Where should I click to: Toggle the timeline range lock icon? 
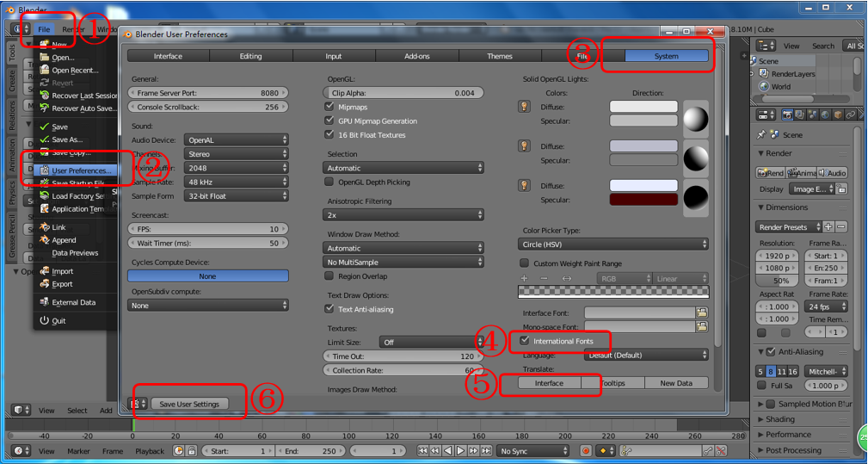[x=191, y=451]
